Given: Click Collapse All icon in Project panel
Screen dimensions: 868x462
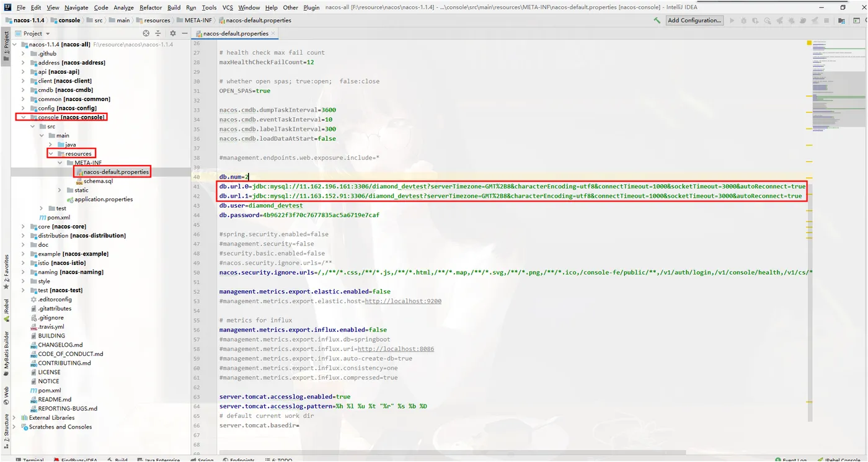Looking at the screenshot, I should (157, 33).
